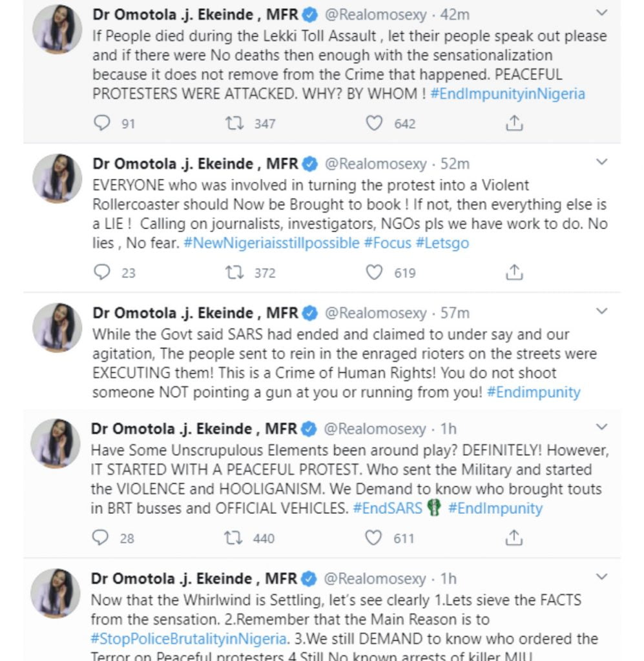The width and height of the screenshot is (644, 661).
Task: Open the @Realomosexy handle on the 57m tweet
Action: pyautogui.click(x=375, y=314)
